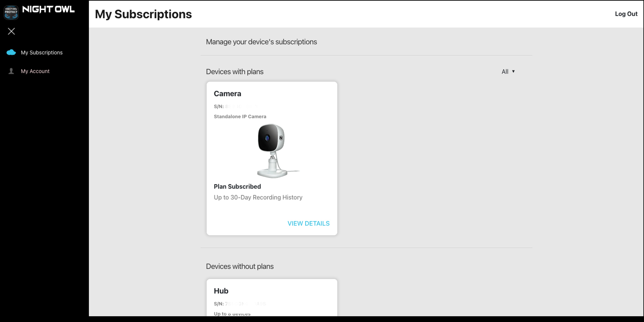Viewport: 644px width, 322px height.
Task: Click the Standalone IP Camera label
Action: pyautogui.click(x=240, y=116)
